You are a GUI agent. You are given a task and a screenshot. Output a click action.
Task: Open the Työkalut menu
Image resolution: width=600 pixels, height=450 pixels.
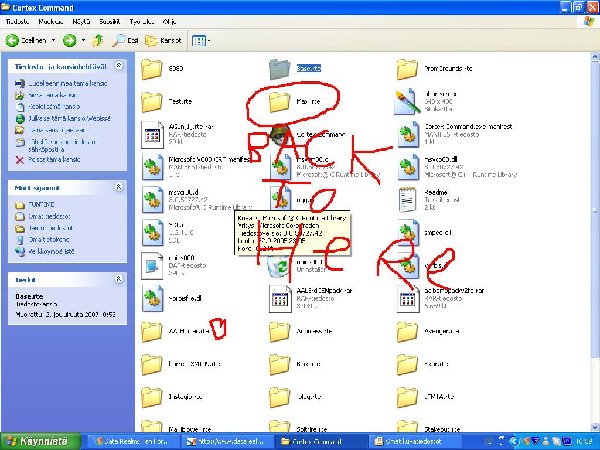click(141, 22)
